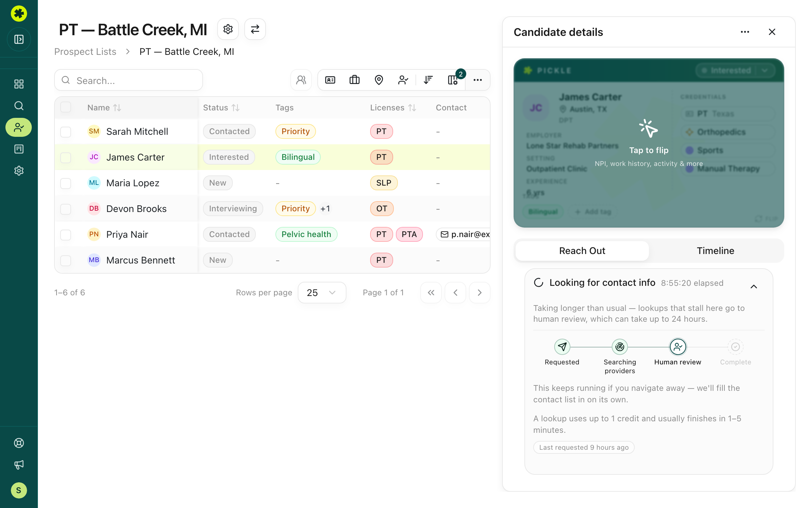The height and width of the screenshot is (508, 812).
Task: Go to Prospect Lists breadcrumb
Action: (x=85, y=51)
